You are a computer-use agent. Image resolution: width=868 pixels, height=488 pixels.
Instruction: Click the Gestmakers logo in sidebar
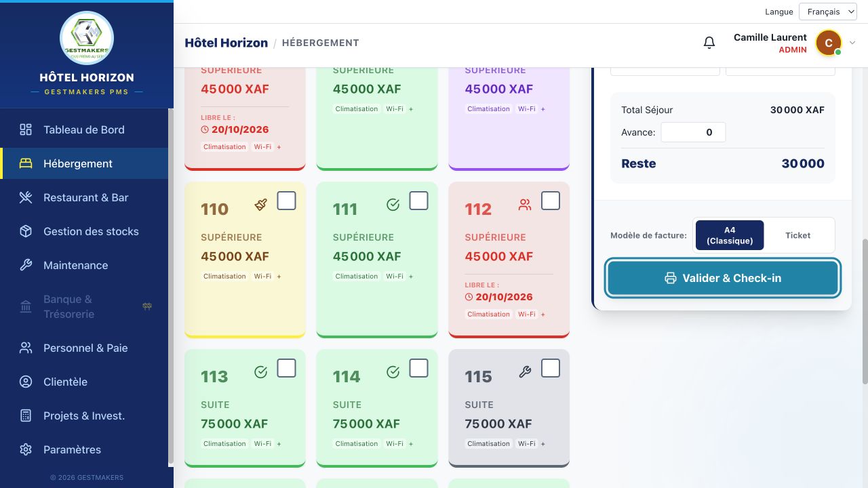point(87,38)
